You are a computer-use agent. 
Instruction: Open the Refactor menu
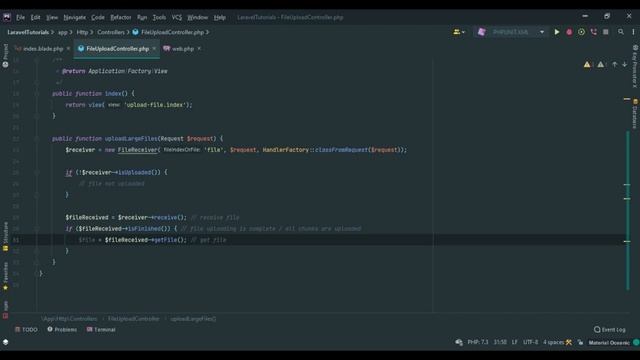(121, 18)
